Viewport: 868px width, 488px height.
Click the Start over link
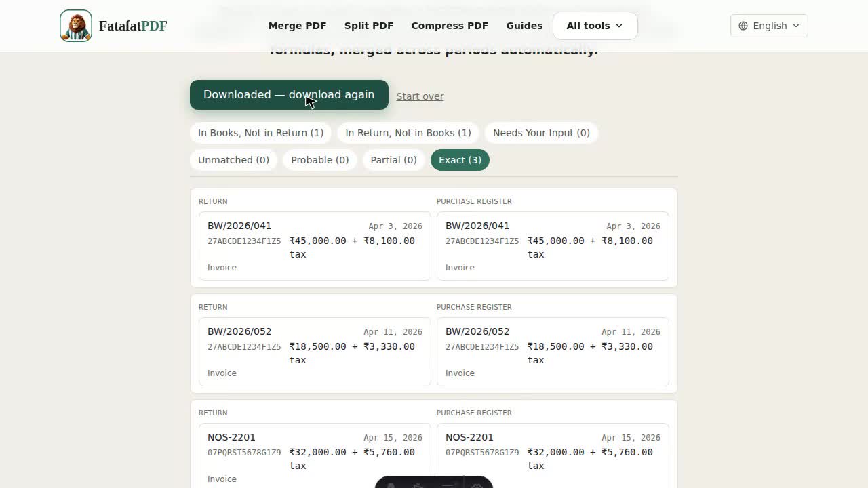point(420,96)
